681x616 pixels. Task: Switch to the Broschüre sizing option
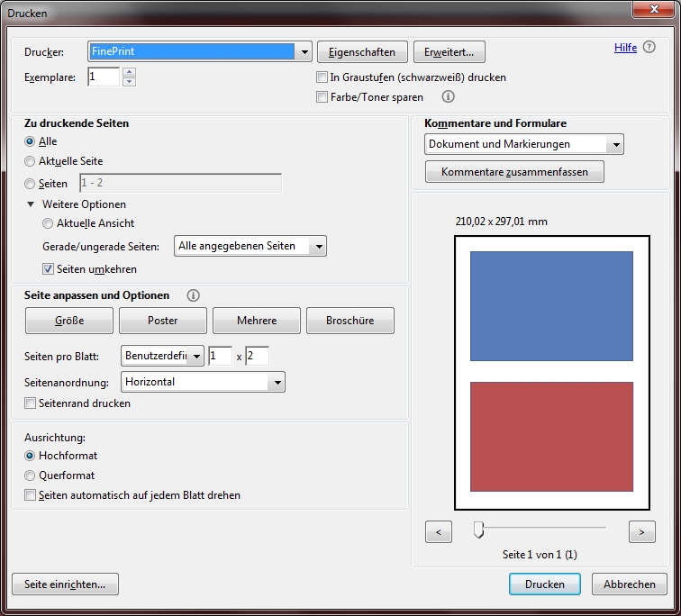pos(350,321)
